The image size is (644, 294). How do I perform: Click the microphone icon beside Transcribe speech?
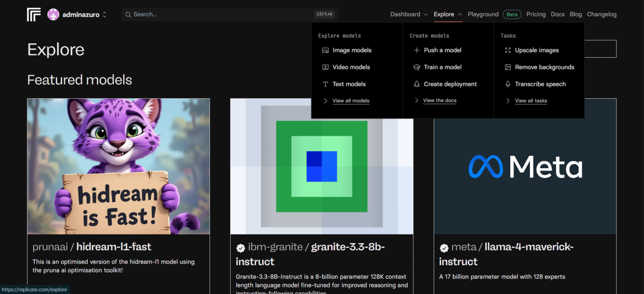(x=508, y=84)
